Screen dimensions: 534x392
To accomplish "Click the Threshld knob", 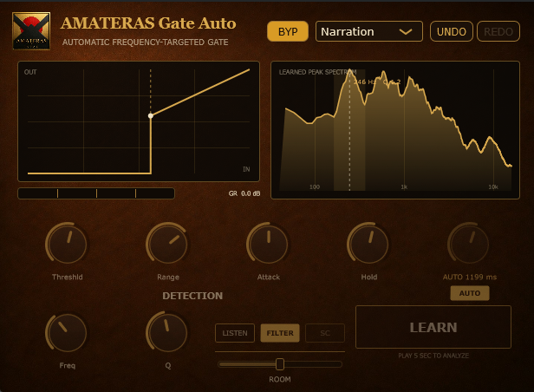I will click(x=67, y=243).
